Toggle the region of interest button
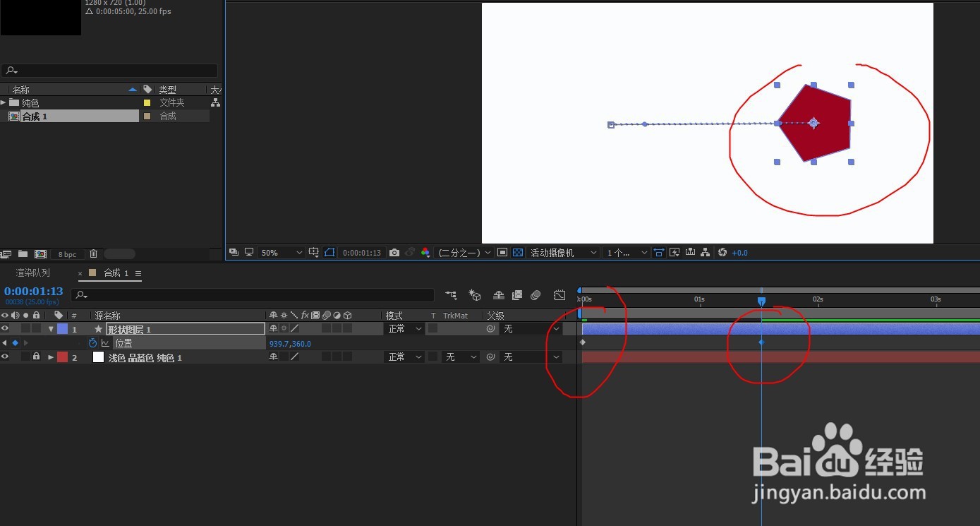The height and width of the screenshot is (526, 980). (x=502, y=253)
